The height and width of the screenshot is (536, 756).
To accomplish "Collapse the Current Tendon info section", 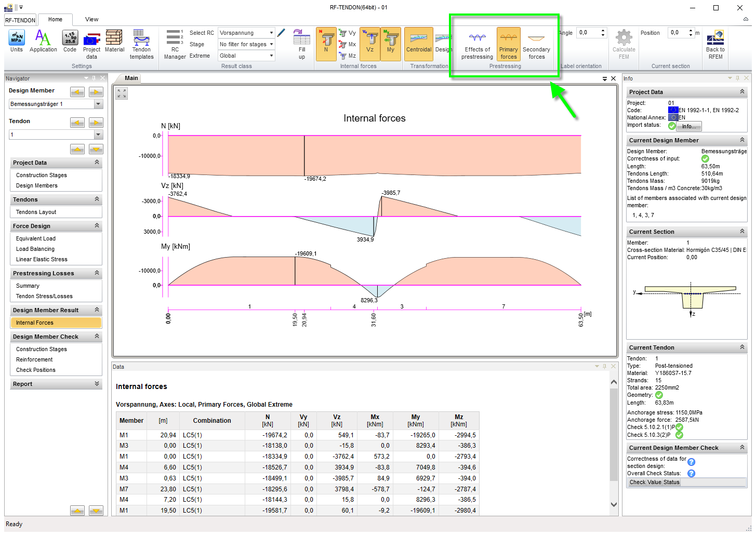I will [x=742, y=347].
